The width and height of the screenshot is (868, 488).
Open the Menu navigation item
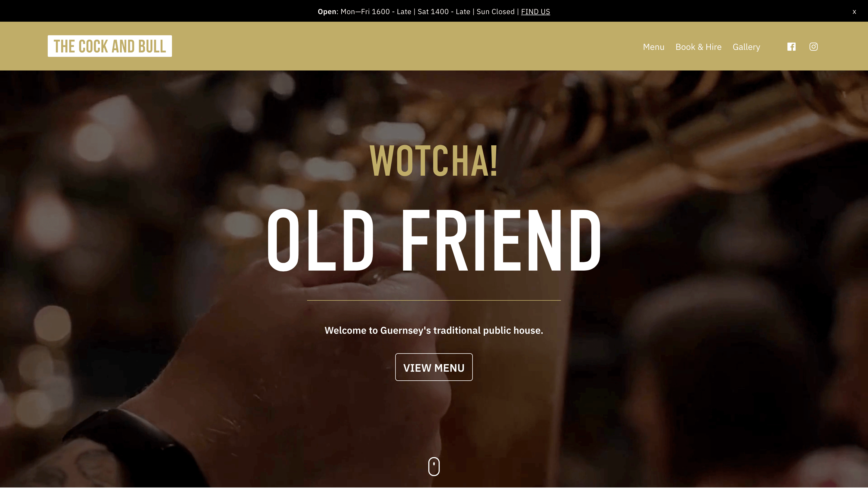click(x=653, y=47)
